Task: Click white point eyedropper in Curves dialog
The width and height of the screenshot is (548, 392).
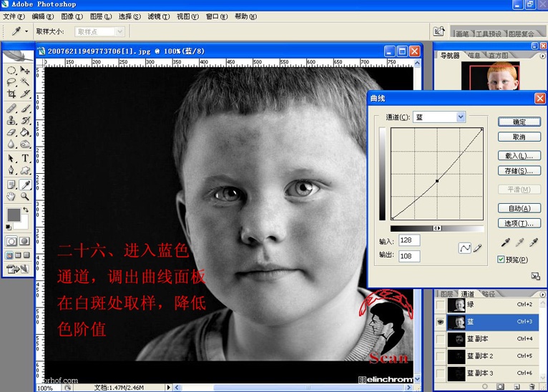Action: pos(533,242)
